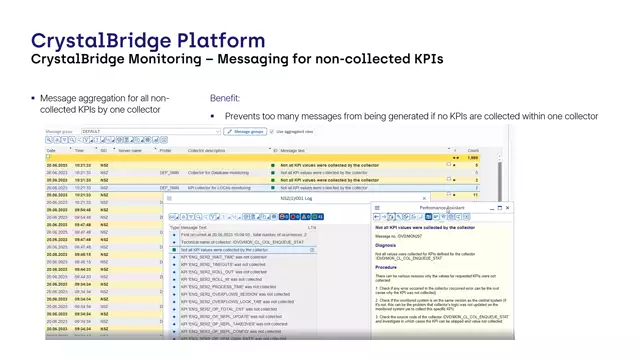This screenshot has width=640, height=360.
Task: Select the ENQ_SERZ_PROCESS_TIME not collected row
Action: point(243,287)
